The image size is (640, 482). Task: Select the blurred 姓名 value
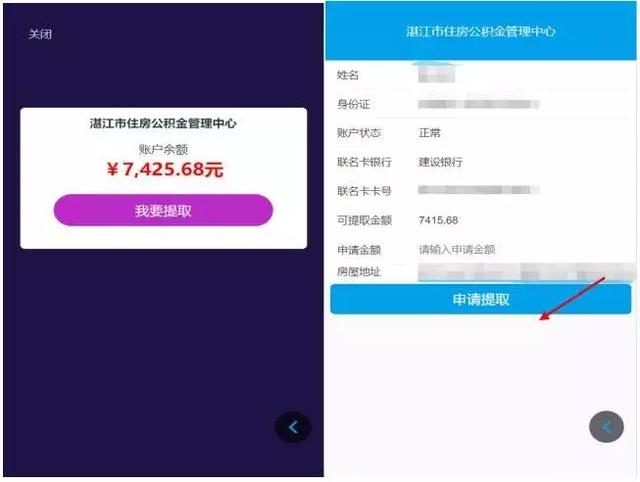click(436, 75)
